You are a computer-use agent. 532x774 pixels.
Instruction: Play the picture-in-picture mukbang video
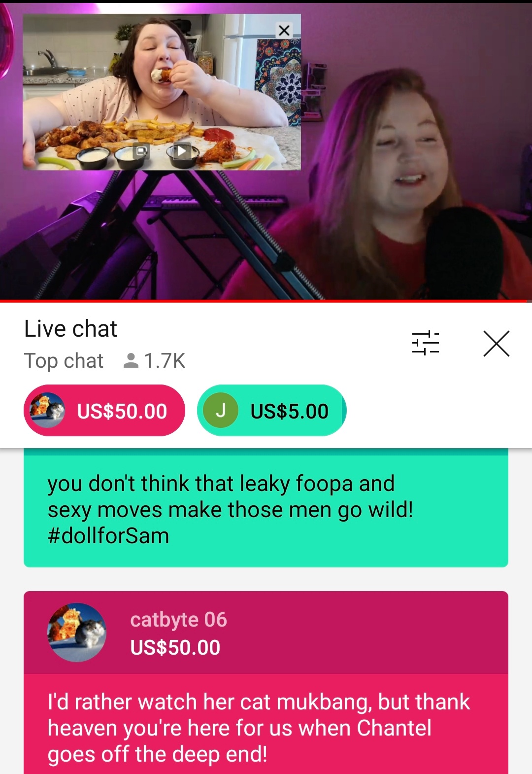(x=181, y=151)
